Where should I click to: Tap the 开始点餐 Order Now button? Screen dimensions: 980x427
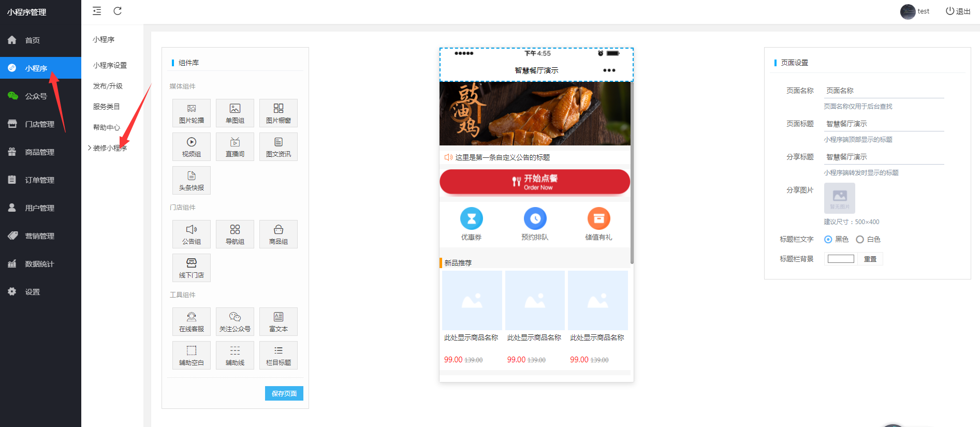coord(535,182)
